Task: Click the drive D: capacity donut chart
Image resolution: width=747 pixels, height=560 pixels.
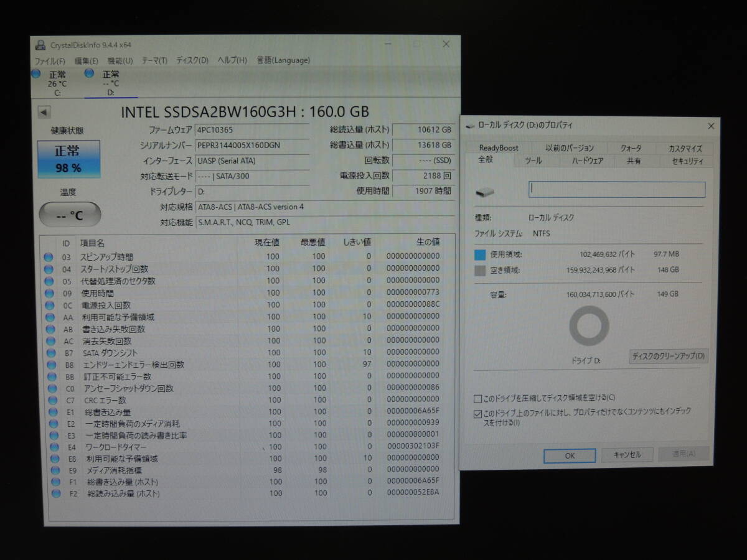Action: point(589,326)
